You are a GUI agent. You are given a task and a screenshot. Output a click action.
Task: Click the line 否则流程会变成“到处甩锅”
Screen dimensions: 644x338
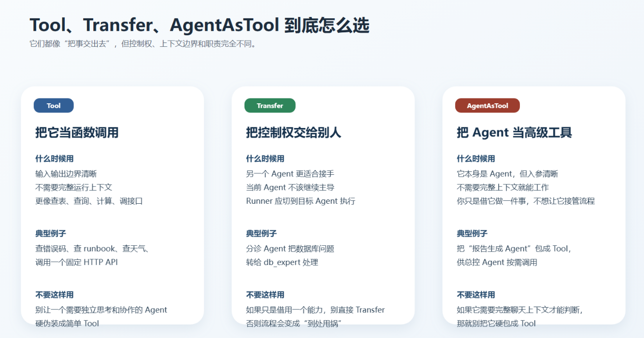coord(294,324)
